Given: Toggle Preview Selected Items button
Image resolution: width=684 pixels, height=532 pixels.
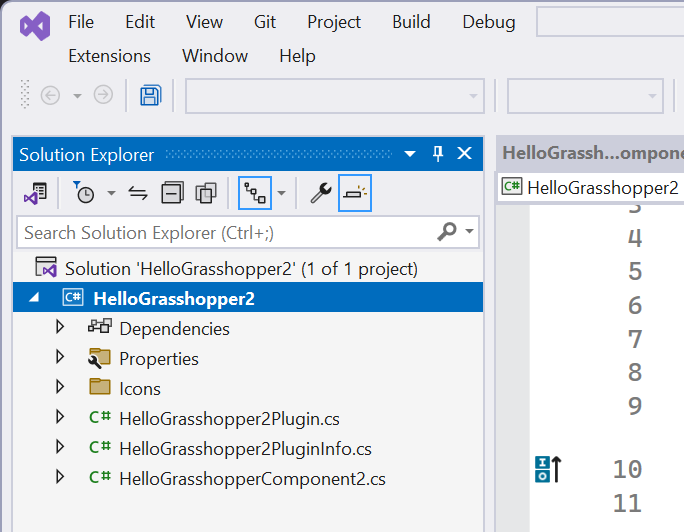Looking at the screenshot, I should 355,193.
